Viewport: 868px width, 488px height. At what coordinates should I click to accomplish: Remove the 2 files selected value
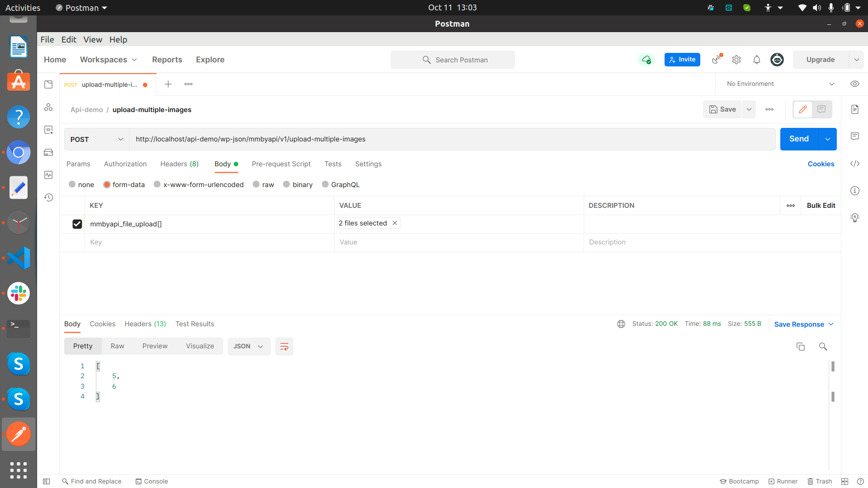tap(395, 223)
